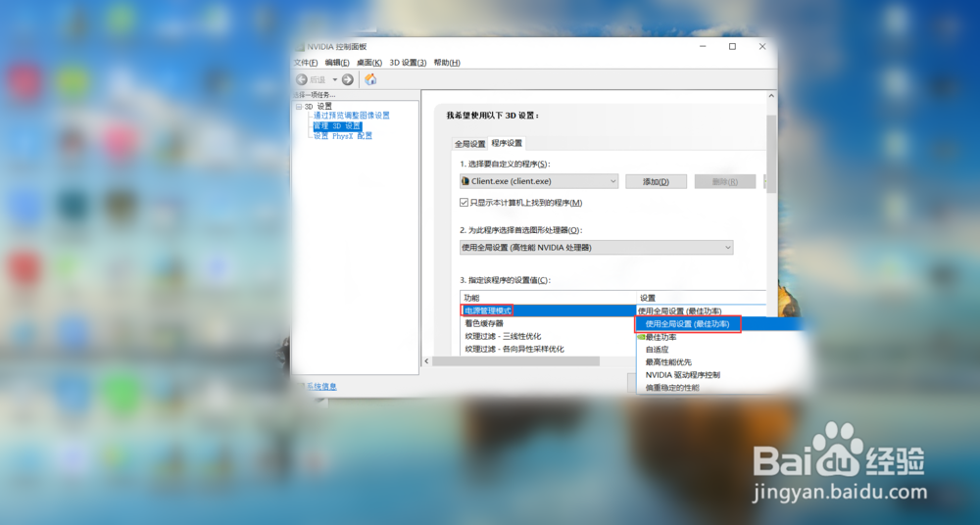
Task: Choose NVIDIA 驱动程序控制 option
Action: click(682, 375)
